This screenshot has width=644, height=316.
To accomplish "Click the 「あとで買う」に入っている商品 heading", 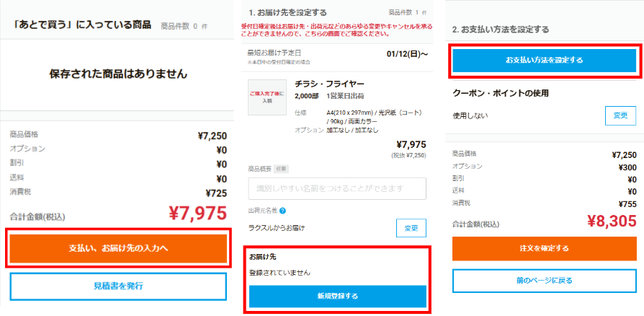I will tap(82, 25).
